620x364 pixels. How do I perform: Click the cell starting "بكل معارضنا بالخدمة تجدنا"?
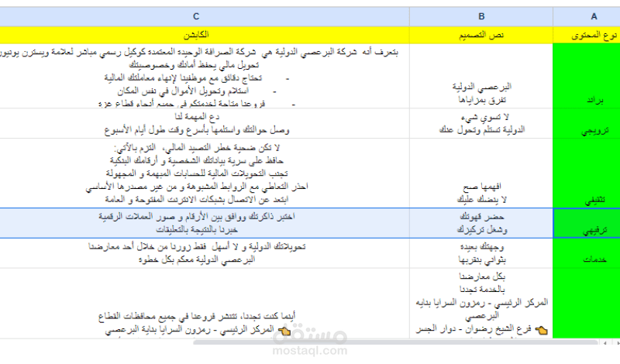[481, 303]
